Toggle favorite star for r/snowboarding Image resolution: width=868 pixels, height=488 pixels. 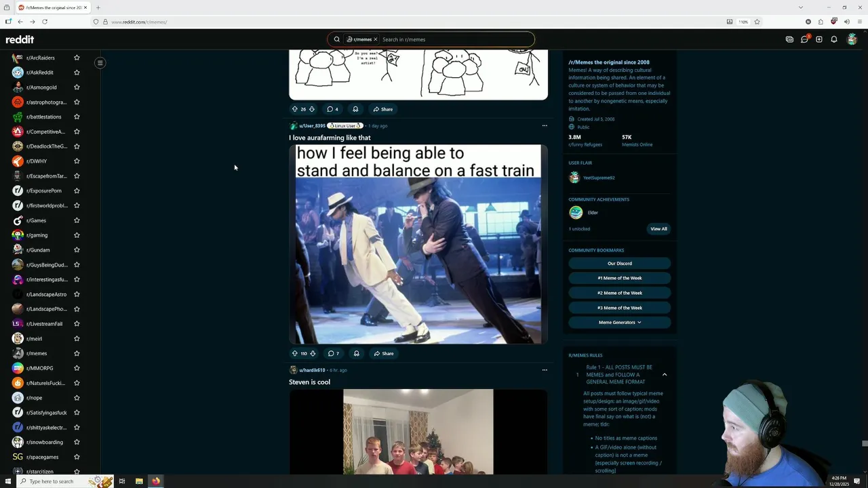tap(77, 442)
